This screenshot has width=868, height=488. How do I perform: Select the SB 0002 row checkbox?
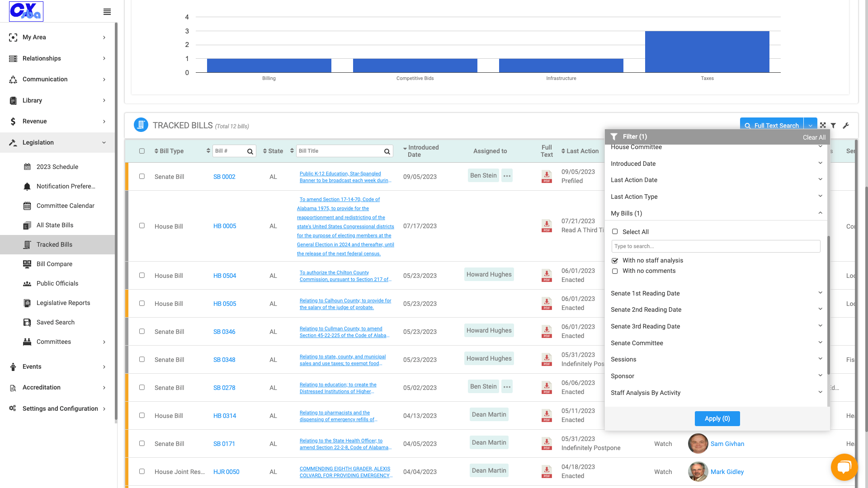click(142, 176)
